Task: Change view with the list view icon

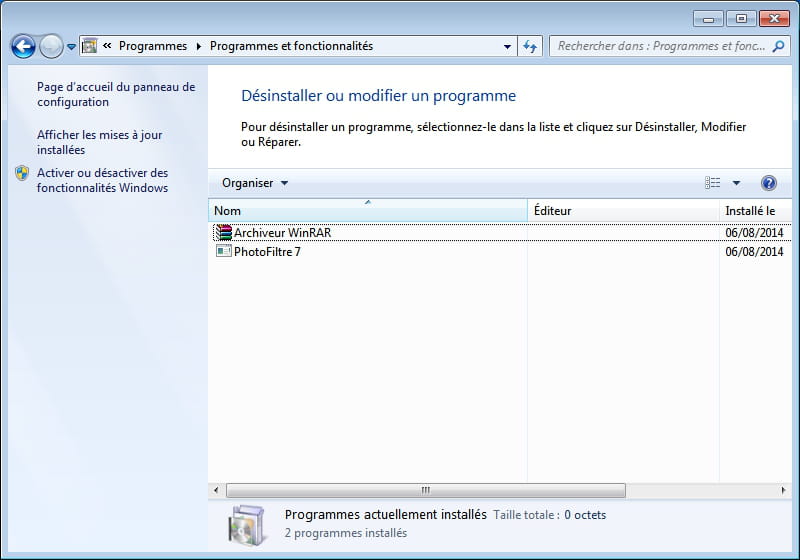Action: [x=712, y=183]
